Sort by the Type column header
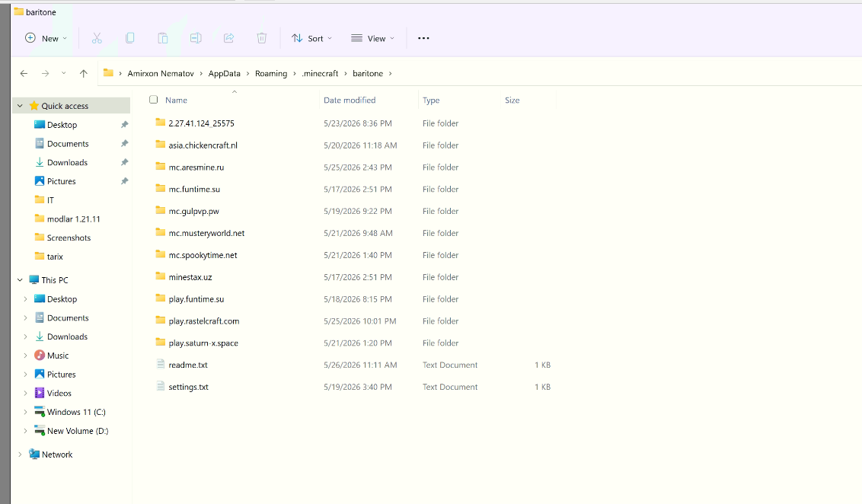Screen dimensions: 862x504 [x=431, y=100]
